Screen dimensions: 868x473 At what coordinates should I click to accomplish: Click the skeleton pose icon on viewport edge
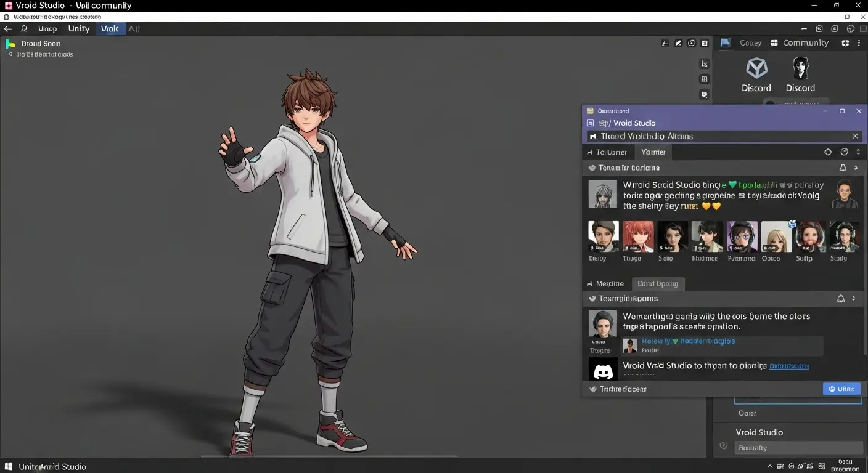coord(704,63)
